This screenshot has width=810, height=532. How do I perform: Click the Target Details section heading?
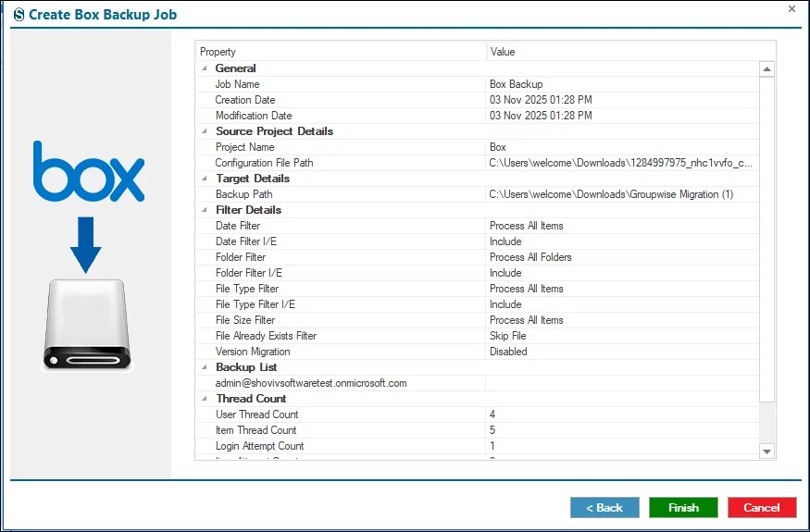pyautogui.click(x=253, y=179)
